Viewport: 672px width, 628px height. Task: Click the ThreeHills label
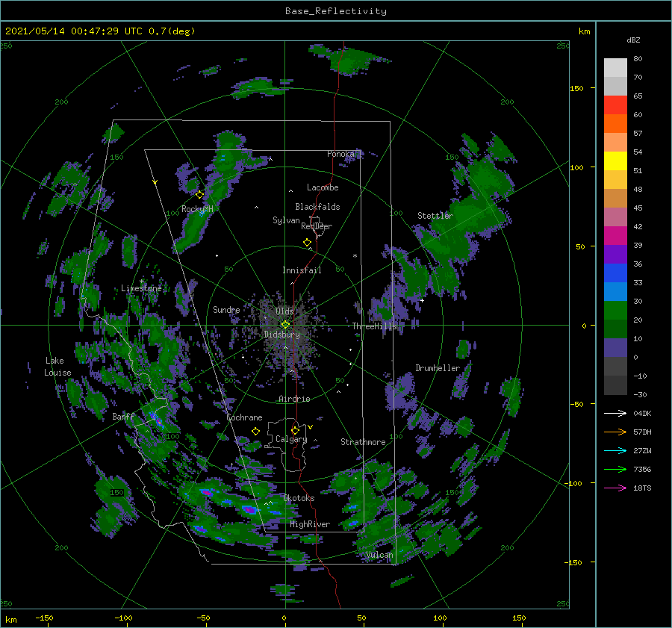click(x=375, y=326)
